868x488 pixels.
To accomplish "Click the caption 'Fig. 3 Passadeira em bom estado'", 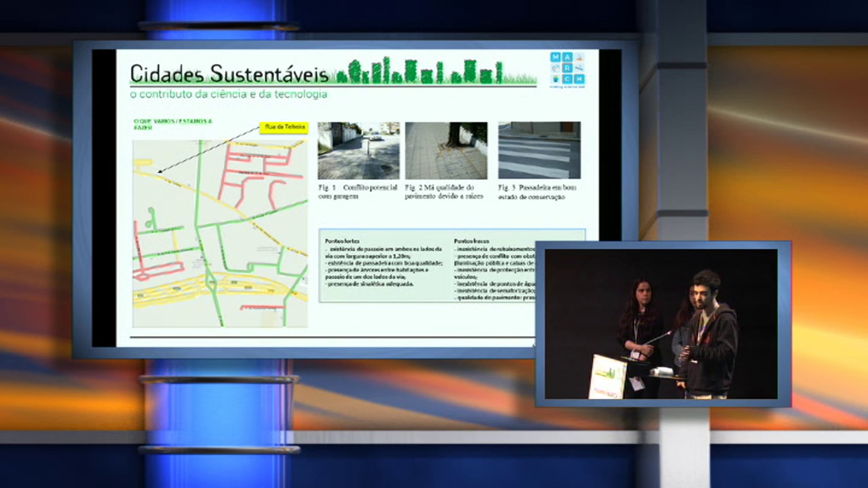I will coord(537,192).
